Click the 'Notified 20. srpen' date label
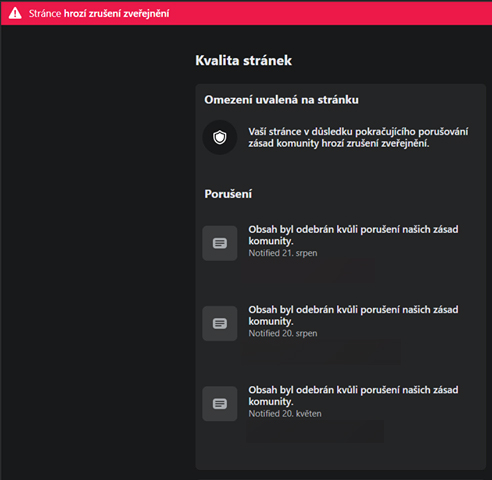 tap(283, 333)
